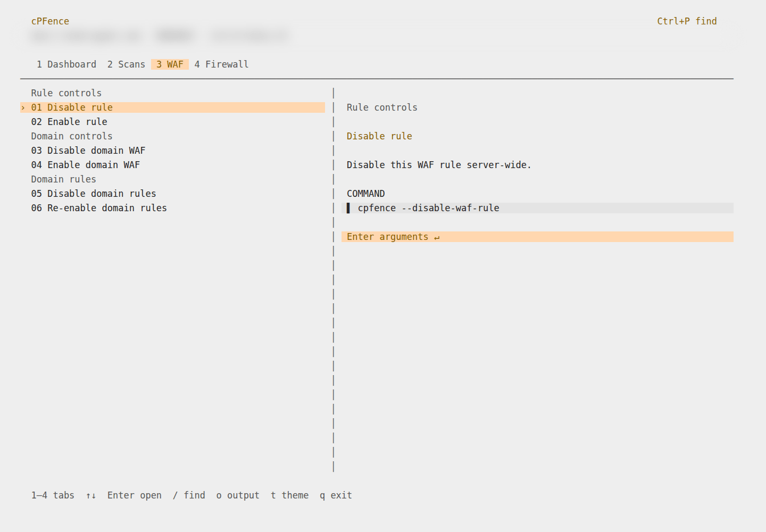Click the Enter open footer hint
The width and height of the screenshot is (766, 532).
[135, 495]
